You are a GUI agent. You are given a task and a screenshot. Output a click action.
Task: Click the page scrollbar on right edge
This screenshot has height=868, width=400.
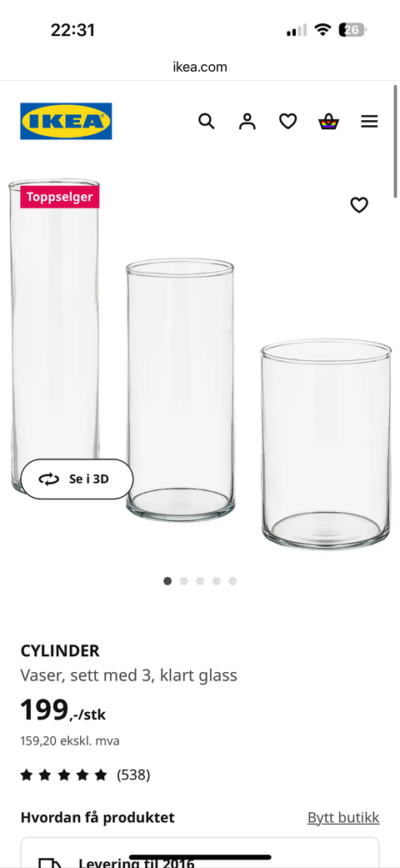(x=395, y=141)
